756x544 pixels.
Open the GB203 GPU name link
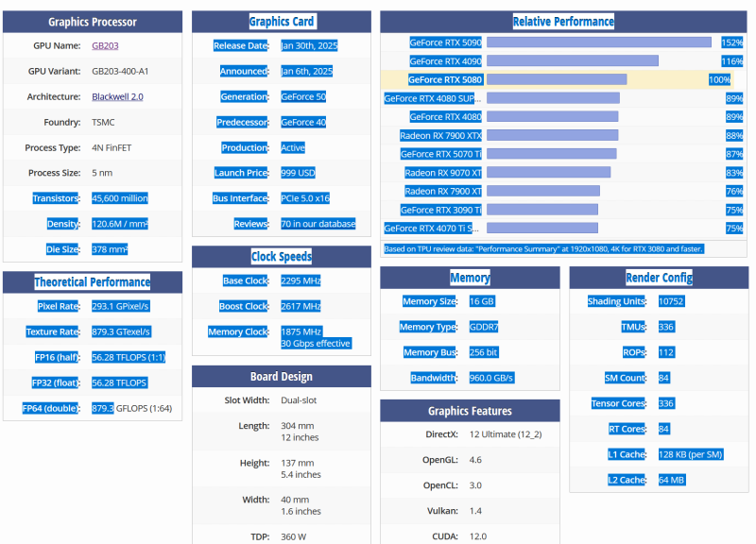[x=105, y=45]
